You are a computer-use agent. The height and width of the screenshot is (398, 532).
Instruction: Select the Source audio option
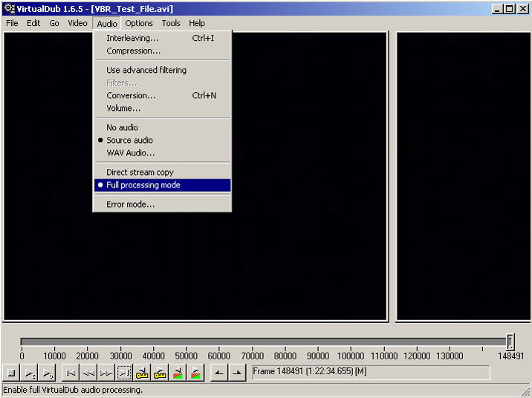(x=163, y=140)
